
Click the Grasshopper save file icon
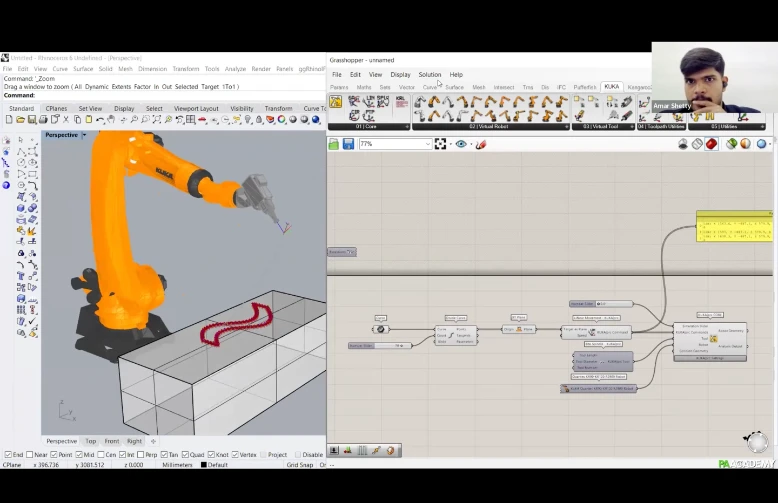pos(347,144)
